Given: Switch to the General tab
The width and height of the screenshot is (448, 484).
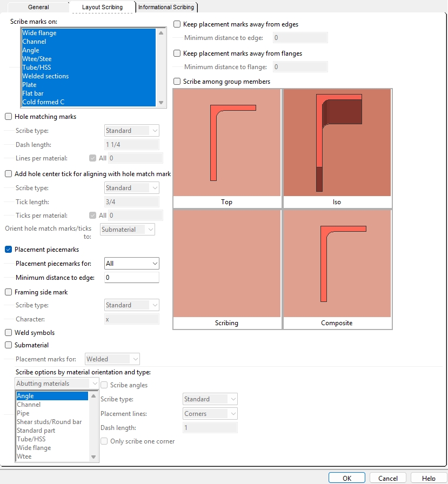Looking at the screenshot, I should point(38,7).
